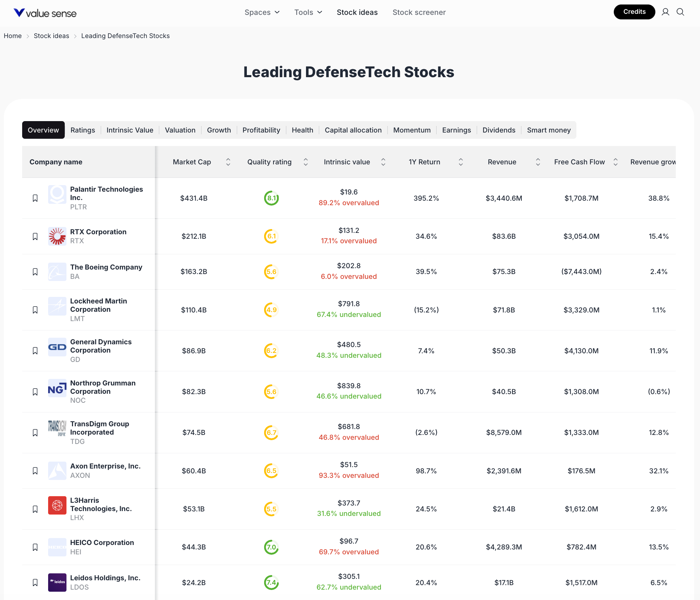Image resolution: width=700 pixels, height=600 pixels.
Task: Expand the Spaces dropdown menu
Action: pyautogui.click(x=262, y=12)
